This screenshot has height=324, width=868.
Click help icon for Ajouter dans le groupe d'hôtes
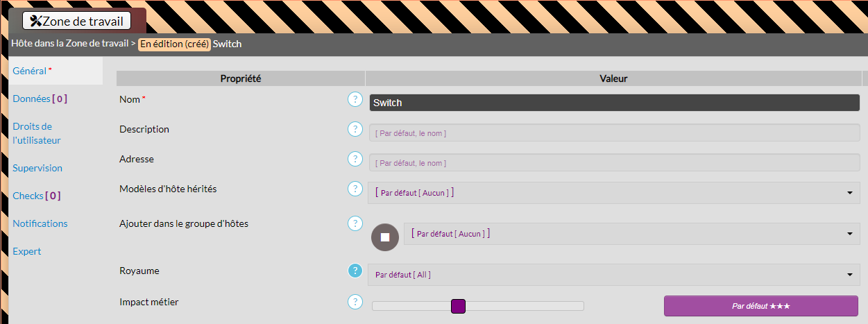355,223
